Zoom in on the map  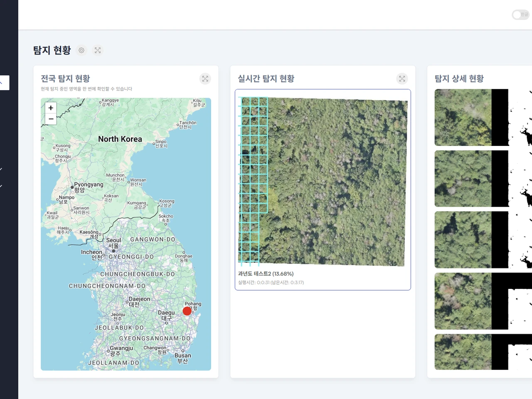[51, 108]
